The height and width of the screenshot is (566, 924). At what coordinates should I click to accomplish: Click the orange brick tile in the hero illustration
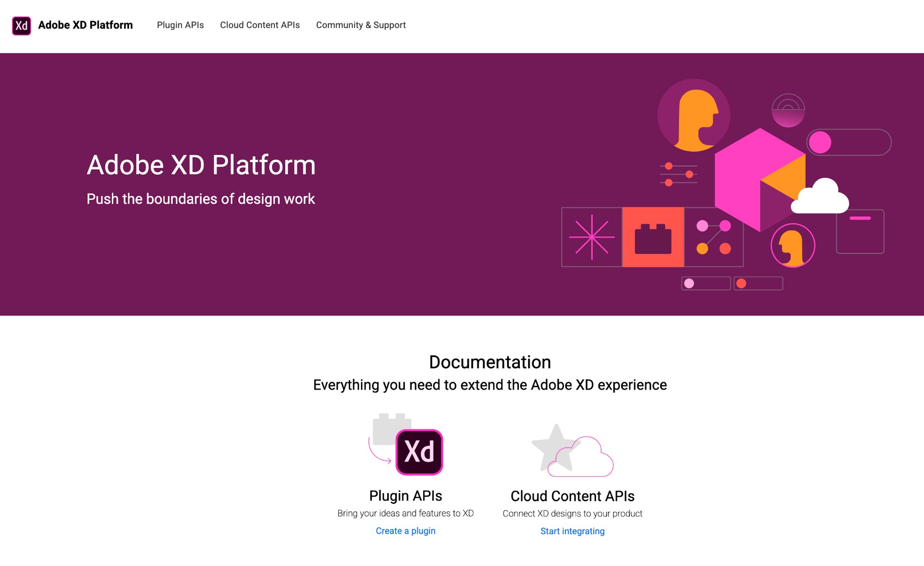654,236
